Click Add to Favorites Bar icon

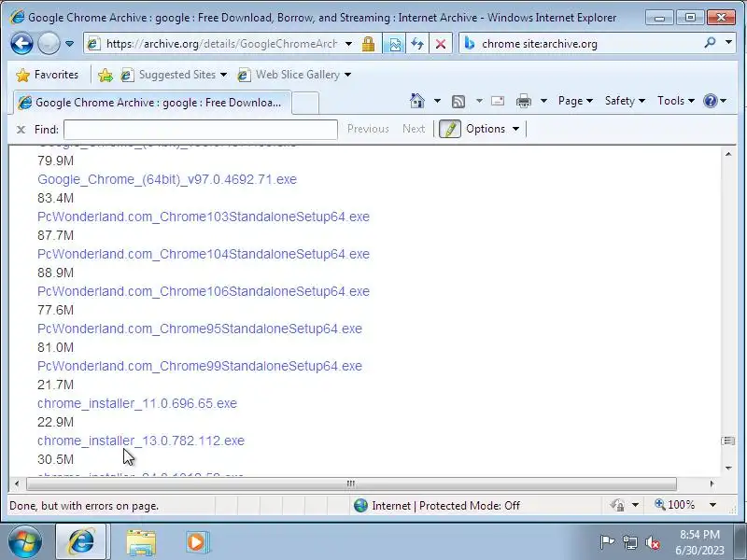(106, 75)
